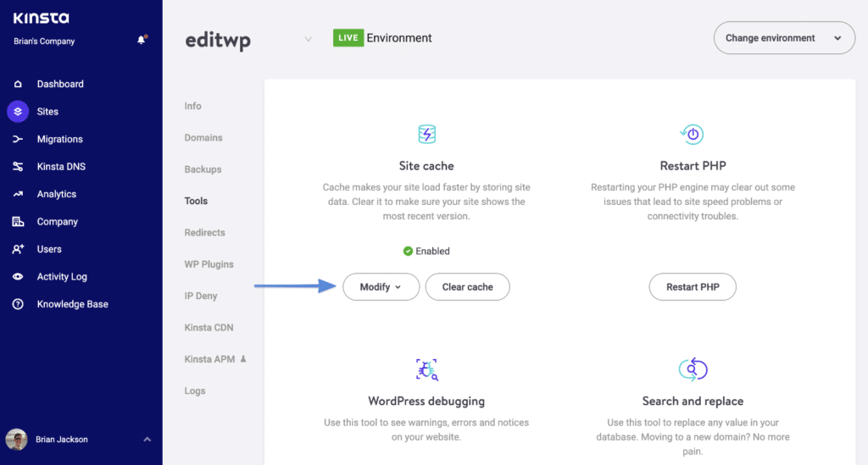The image size is (868, 465).
Task: Click the Activity Log eye icon
Action: pos(18,276)
